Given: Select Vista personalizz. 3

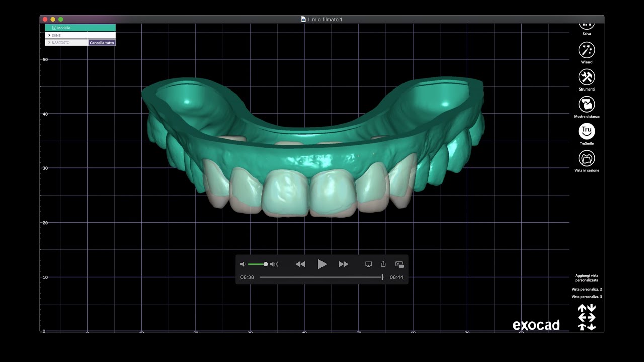Looking at the screenshot, I should point(587,297).
